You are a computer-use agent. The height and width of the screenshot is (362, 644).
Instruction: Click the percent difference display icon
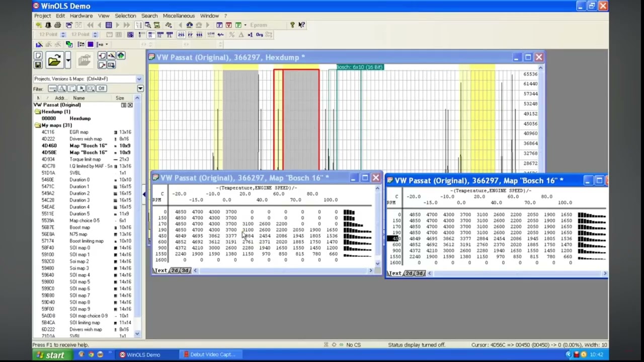point(231,34)
